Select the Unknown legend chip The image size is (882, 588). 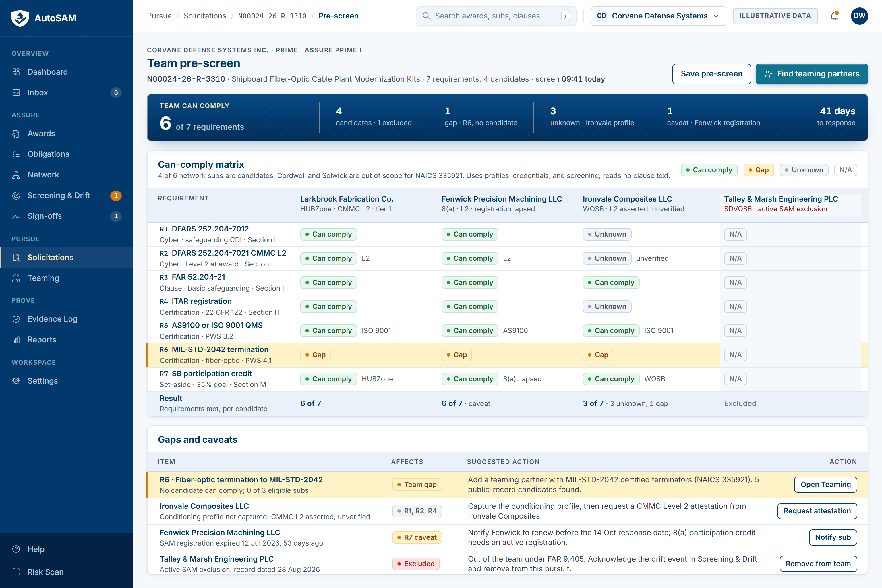pos(804,170)
